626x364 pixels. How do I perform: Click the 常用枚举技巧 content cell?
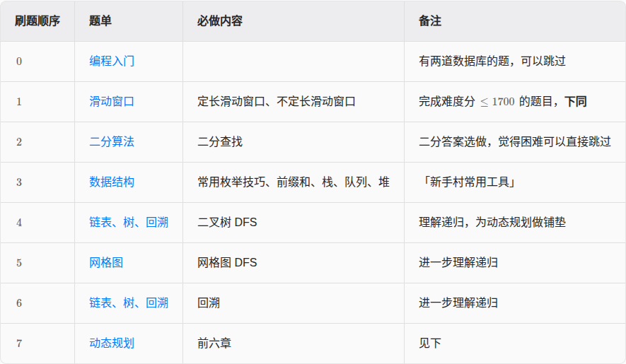(x=294, y=182)
